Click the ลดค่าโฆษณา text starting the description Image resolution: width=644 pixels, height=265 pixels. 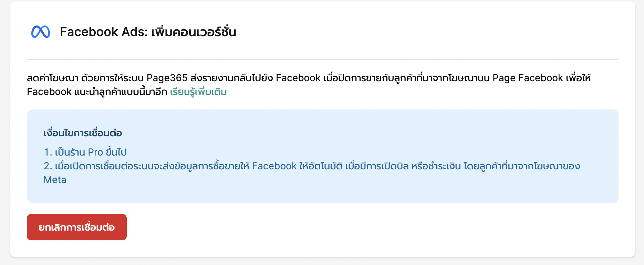pyautogui.click(x=53, y=78)
